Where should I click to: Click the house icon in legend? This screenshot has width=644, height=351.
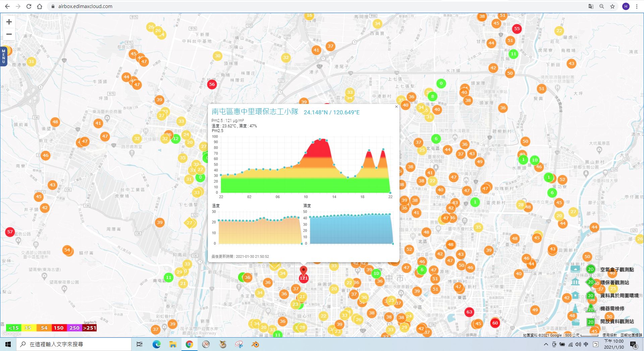pos(575,295)
